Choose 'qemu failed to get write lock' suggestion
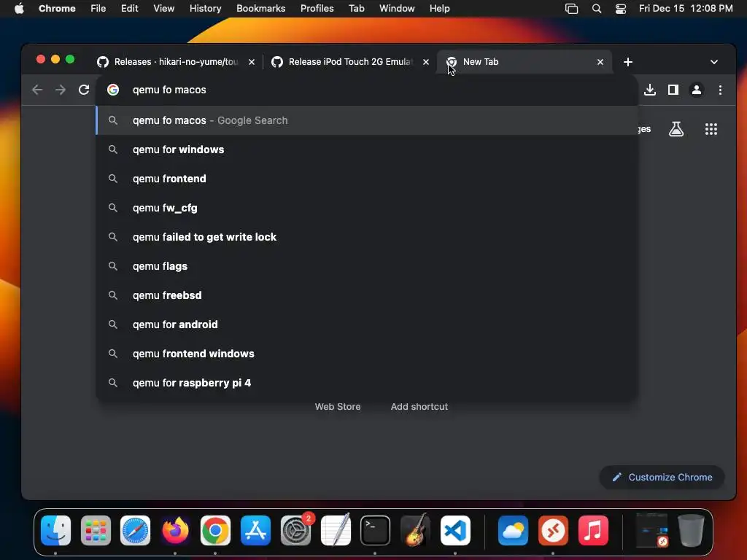 coord(367,237)
